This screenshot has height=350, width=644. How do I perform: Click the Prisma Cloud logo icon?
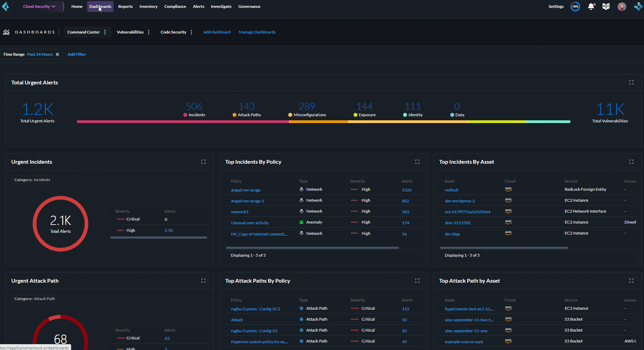5,6
